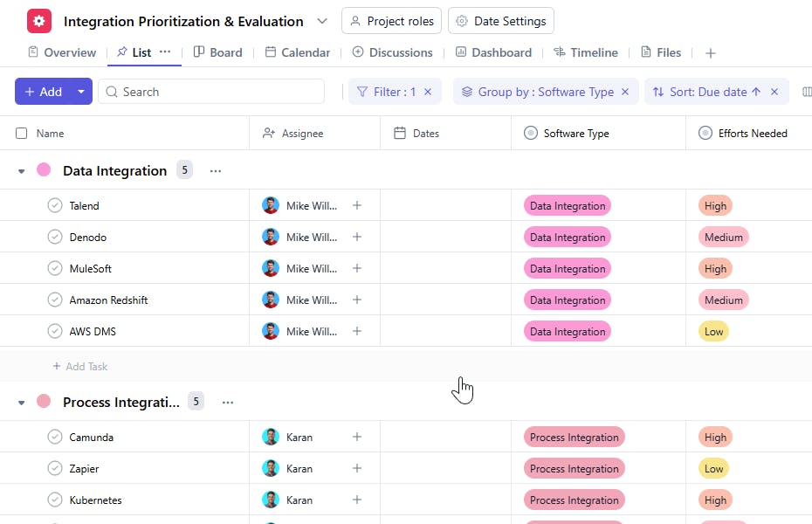This screenshot has height=524, width=812.
Task: Clear the Group by Software Type chip
Action: [x=625, y=92]
